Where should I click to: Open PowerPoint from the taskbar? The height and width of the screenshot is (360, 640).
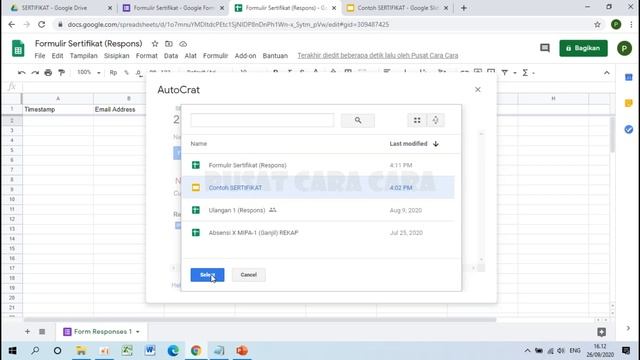[x=242, y=351]
